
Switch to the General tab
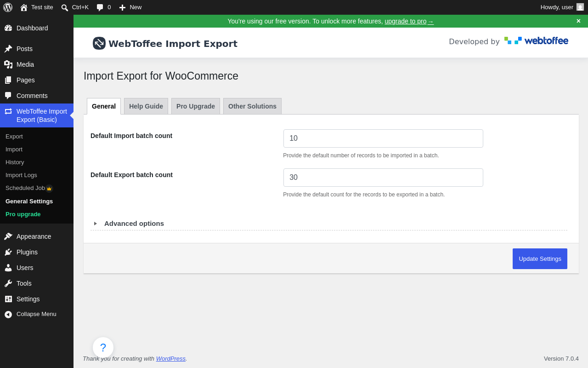(104, 106)
